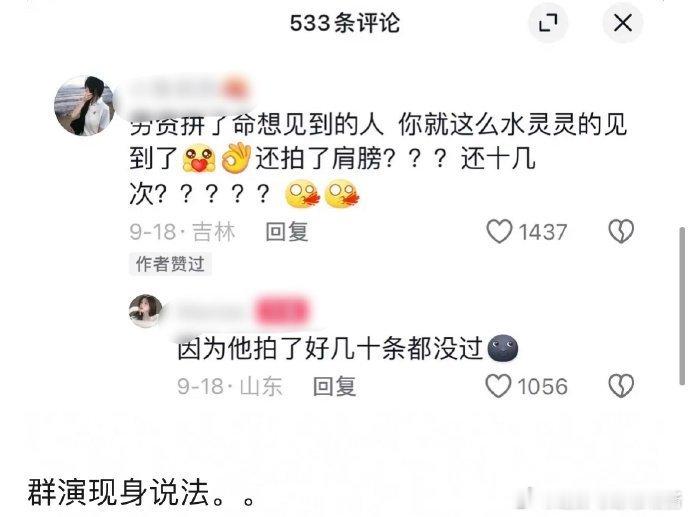Like the comment with 1437 likes

499,231
